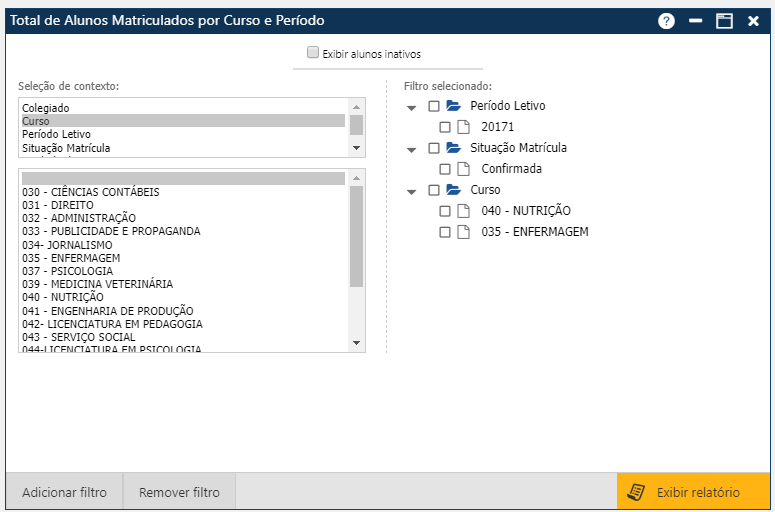This screenshot has width=775, height=512.
Task: Click the document icon beside 20171
Action: pos(463,127)
